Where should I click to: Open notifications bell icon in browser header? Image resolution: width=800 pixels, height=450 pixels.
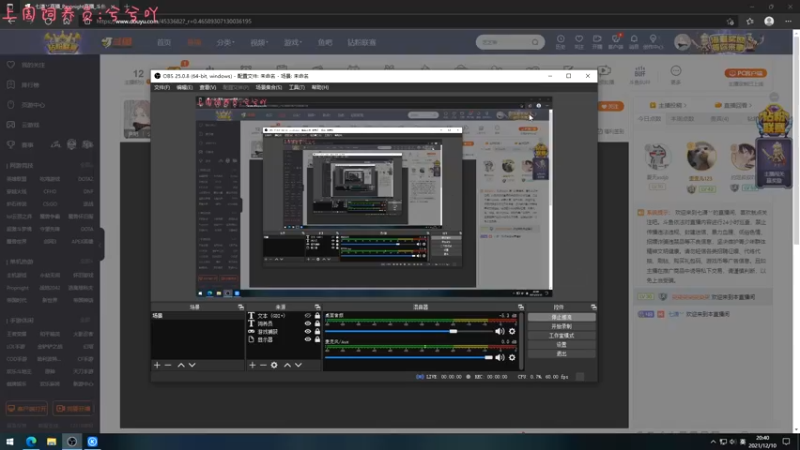(x=634, y=41)
